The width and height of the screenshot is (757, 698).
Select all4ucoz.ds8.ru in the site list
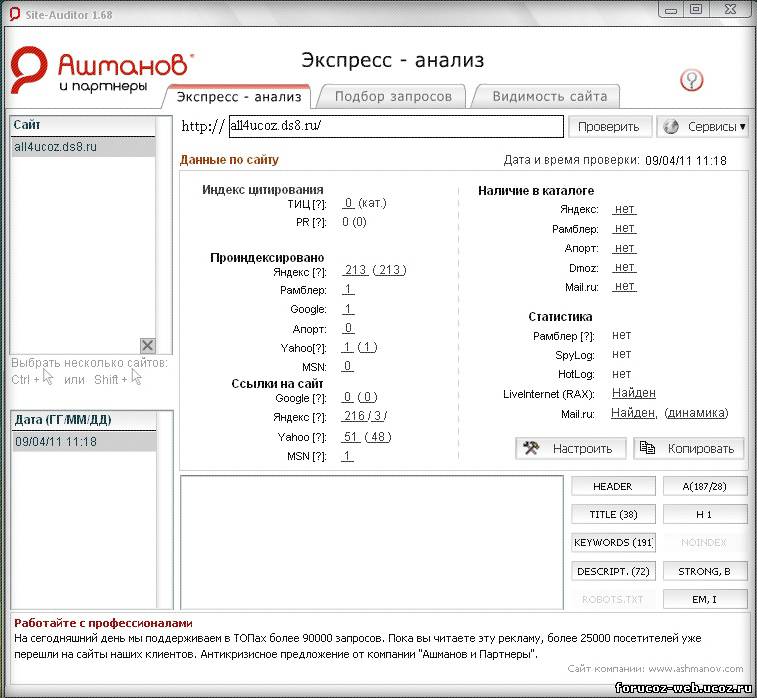tap(83, 147)
